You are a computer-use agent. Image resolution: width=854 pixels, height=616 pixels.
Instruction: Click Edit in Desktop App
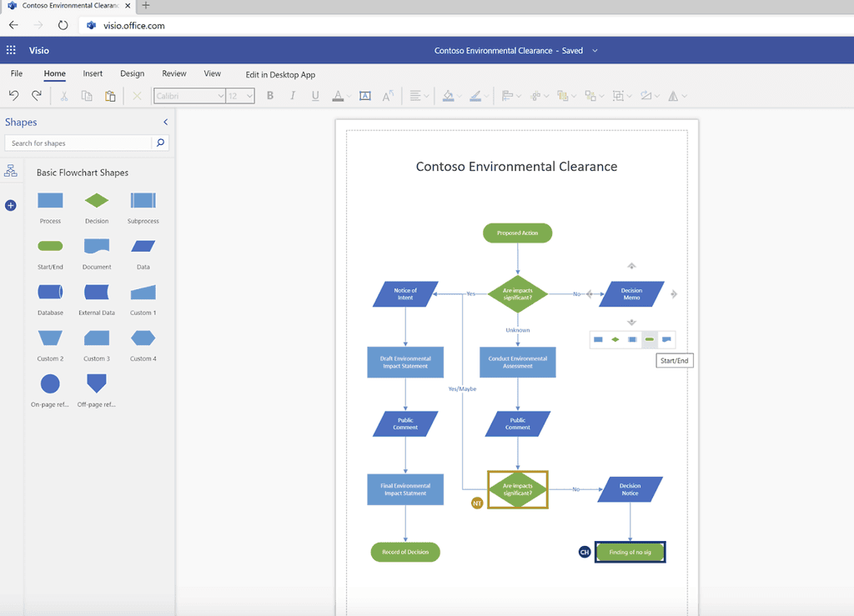click(280, 74)
